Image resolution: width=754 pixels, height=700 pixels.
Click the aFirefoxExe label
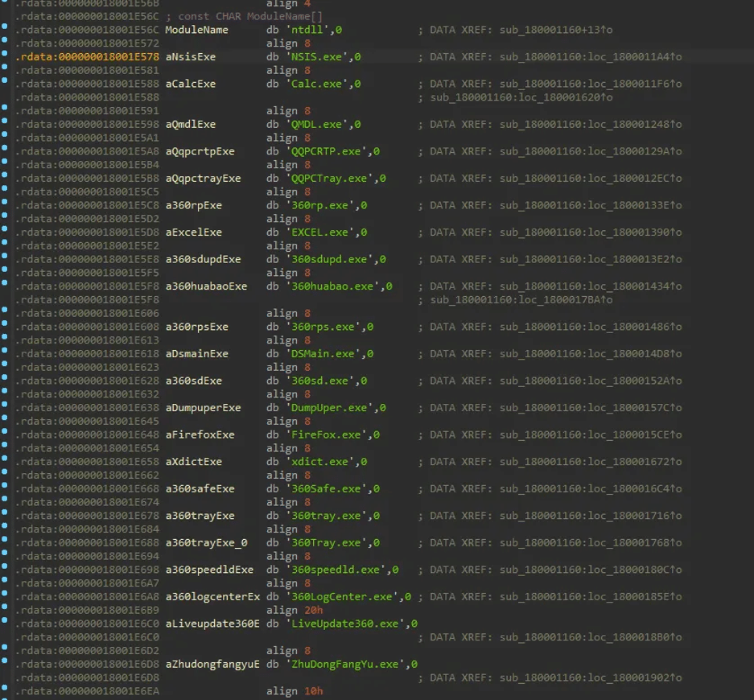200,434
